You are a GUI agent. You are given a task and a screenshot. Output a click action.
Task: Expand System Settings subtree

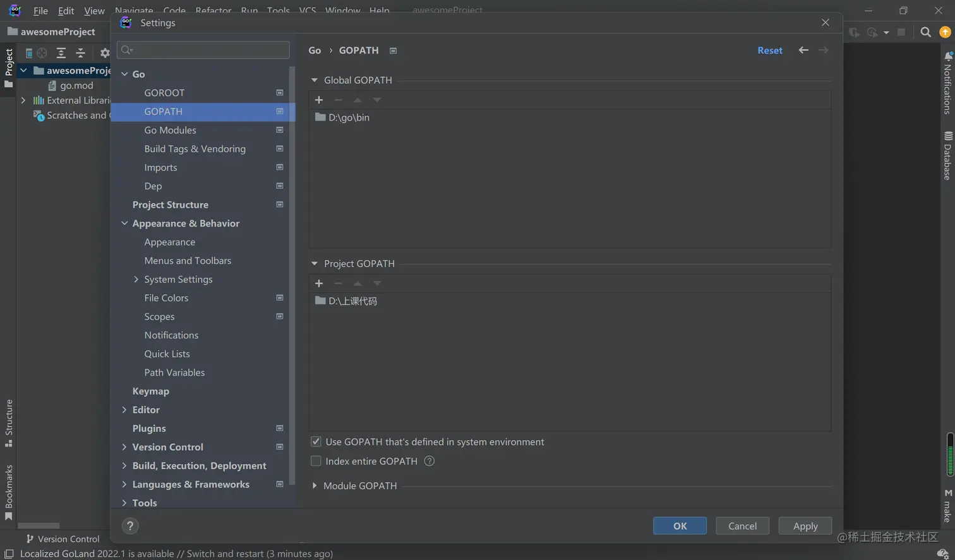(136, 279)
